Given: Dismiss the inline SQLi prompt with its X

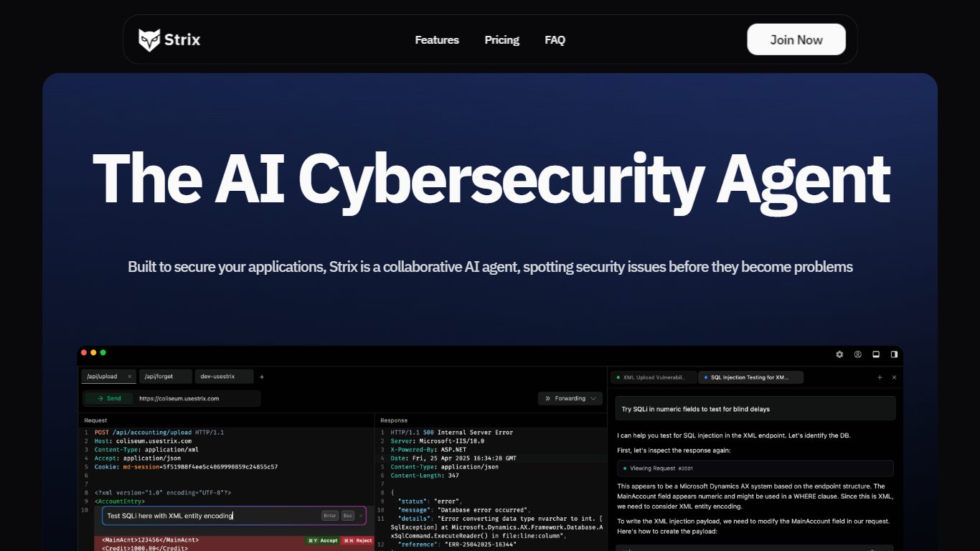Looking at the screenshot, I should point(361,515).
